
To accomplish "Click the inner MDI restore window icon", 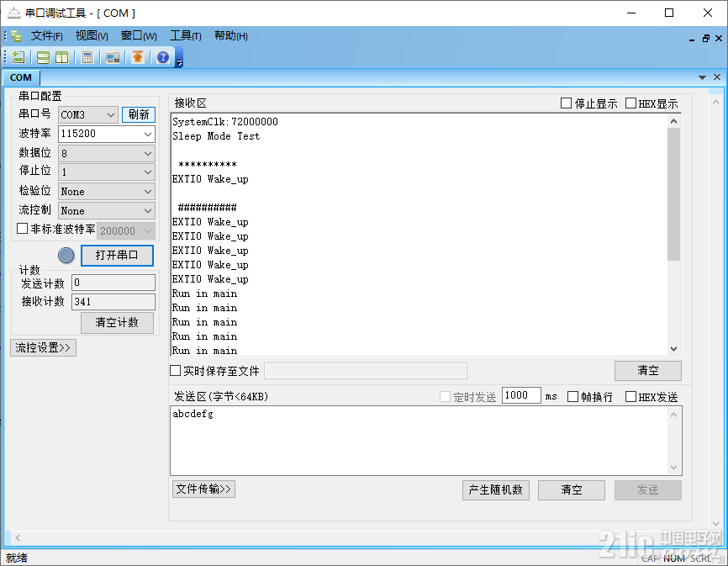I will (705, 39).
